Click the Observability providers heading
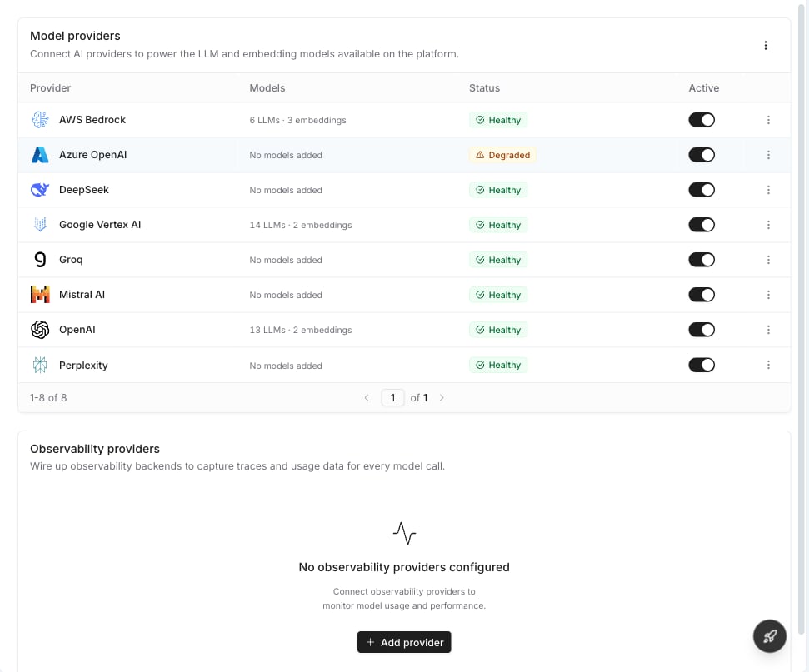809x672 pixels. tap(95, 449)
